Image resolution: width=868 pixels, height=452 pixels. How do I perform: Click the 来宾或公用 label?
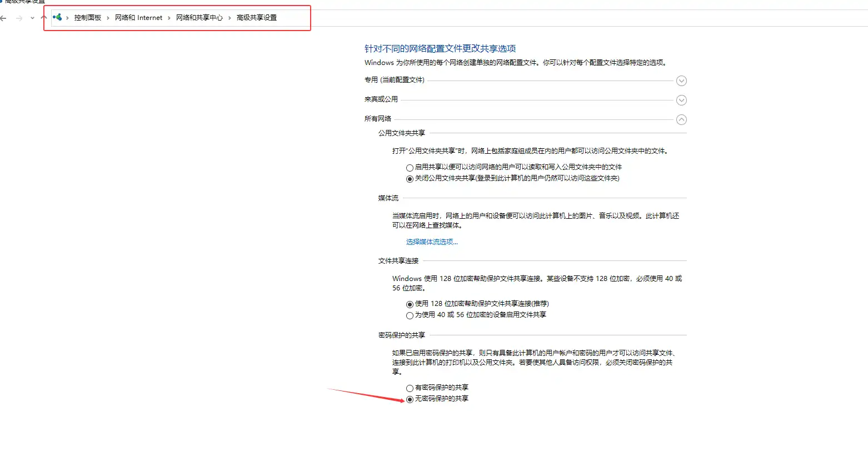click(381, 99)
